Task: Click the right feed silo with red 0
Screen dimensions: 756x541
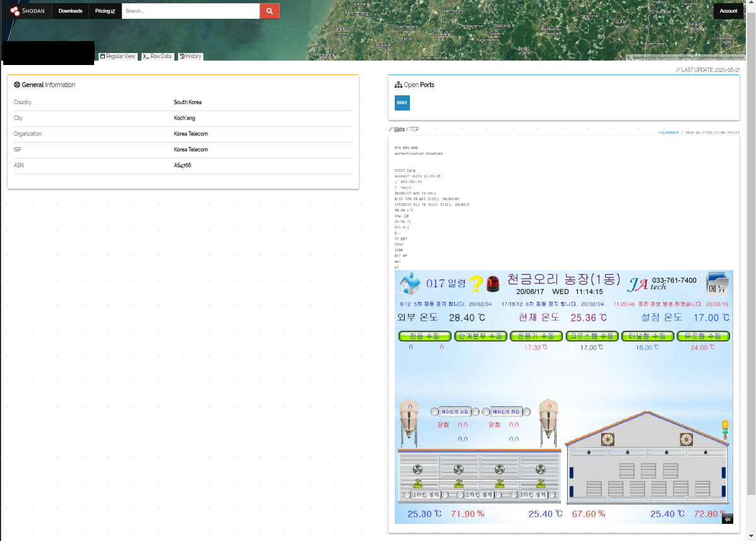Action: tap(549, 422)
